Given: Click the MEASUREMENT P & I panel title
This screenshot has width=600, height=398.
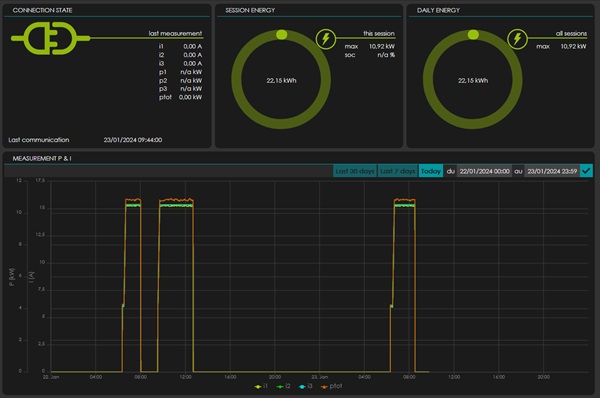Looking at the screenshot, I should (x=42, y=158).
